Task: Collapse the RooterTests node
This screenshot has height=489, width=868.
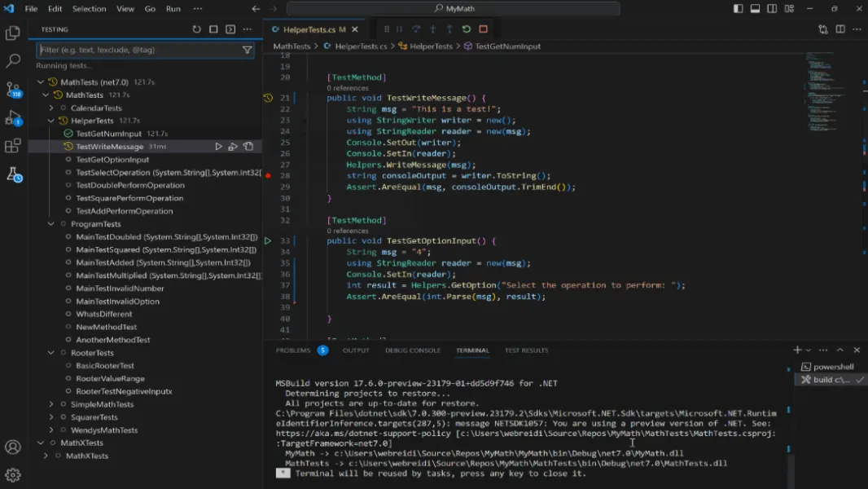Action: [51, 353]
